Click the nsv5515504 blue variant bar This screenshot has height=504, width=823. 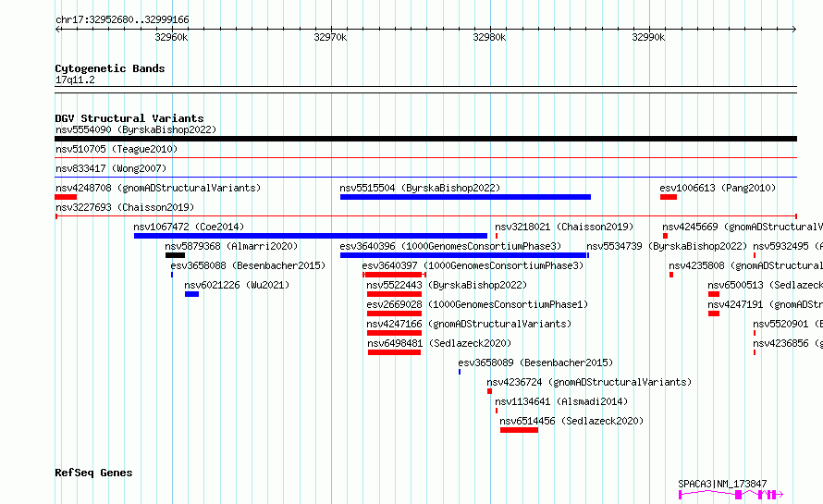(x=465, y=197)
